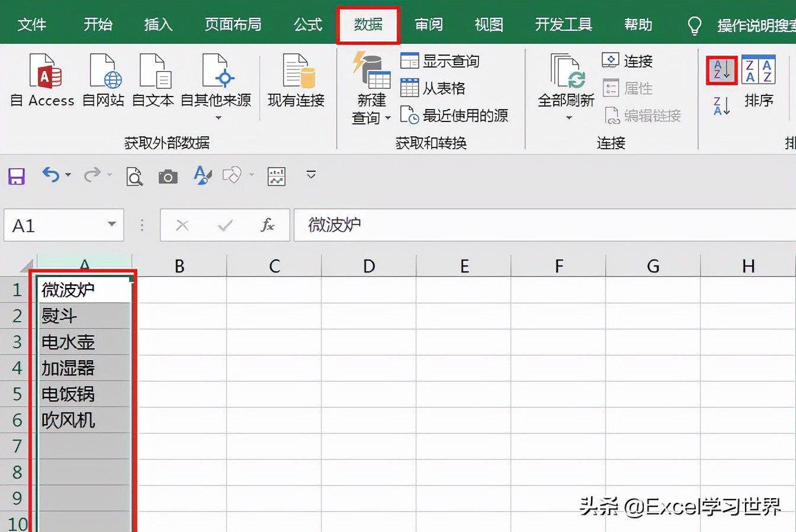Open Print Preview from quick toolbar
Image resolution: width=796 pixels, height=532 pixels.
[x=134, y=176]
